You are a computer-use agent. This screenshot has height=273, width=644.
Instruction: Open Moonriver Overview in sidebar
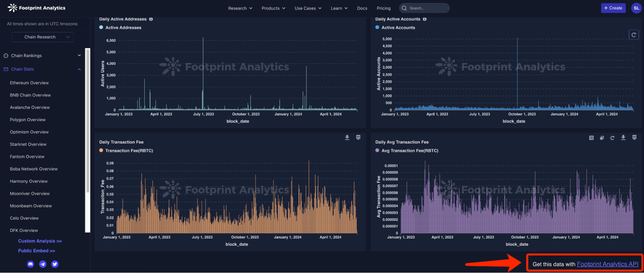[30, 194]
